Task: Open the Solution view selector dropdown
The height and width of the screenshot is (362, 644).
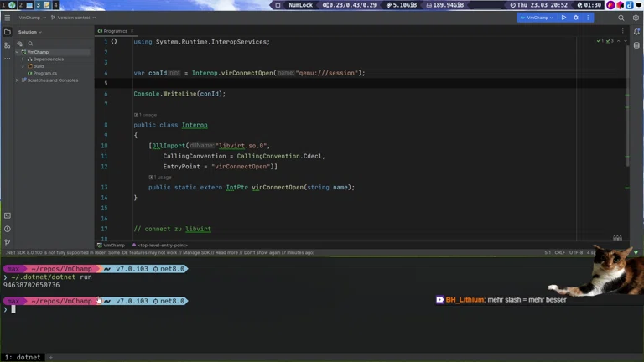Action: [x=29, y=32]
